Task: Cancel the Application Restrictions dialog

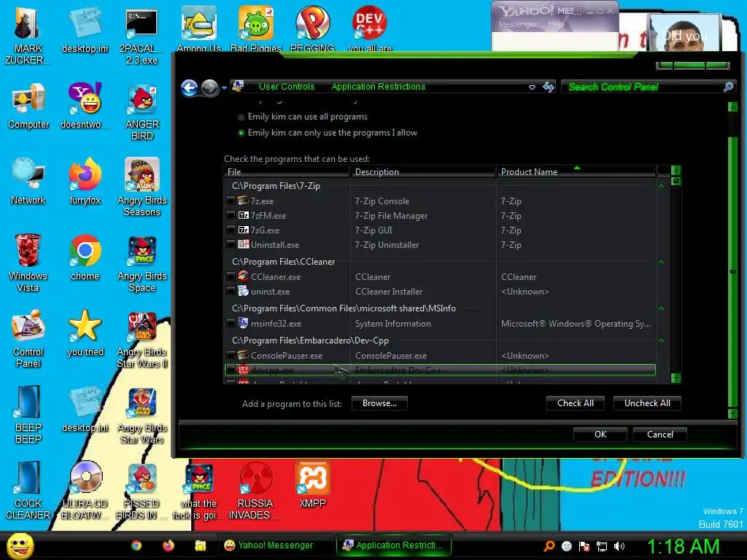Action: [659, 435]
